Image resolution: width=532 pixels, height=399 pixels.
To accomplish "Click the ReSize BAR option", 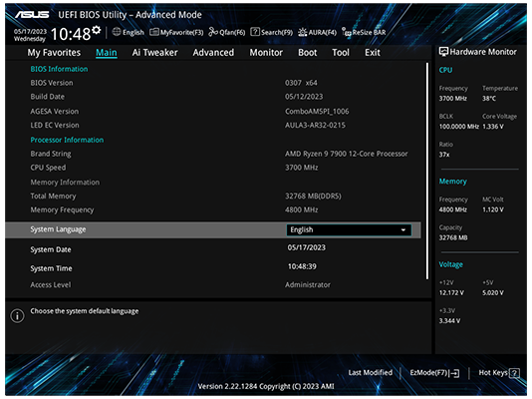I will point(364,32).
